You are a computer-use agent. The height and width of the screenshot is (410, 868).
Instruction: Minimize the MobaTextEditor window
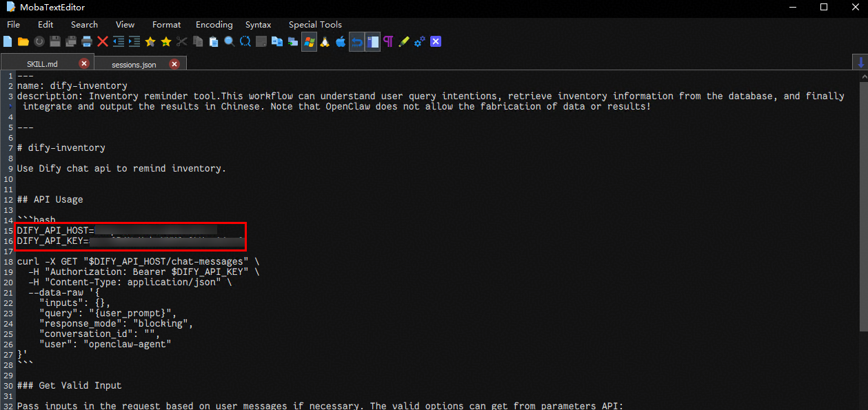pos(793,7)
